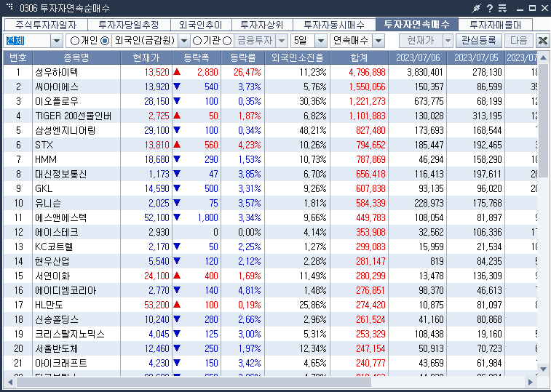
Task: Sort by 등락률 column header
Action: [243, 57]
